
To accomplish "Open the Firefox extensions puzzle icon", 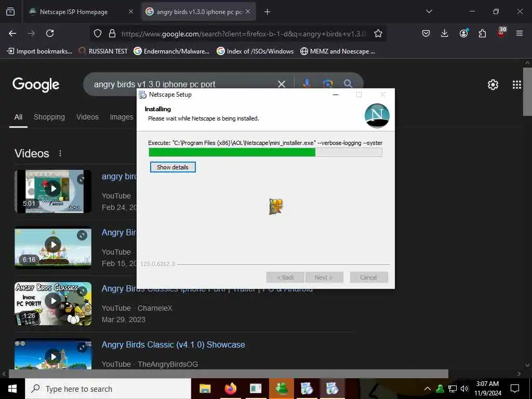I will (x=482, y=33).
